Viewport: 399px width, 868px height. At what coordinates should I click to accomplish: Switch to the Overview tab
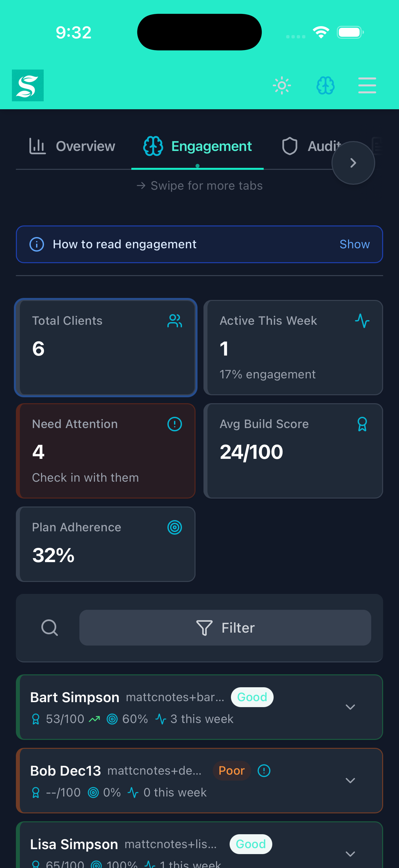(72, 146)
